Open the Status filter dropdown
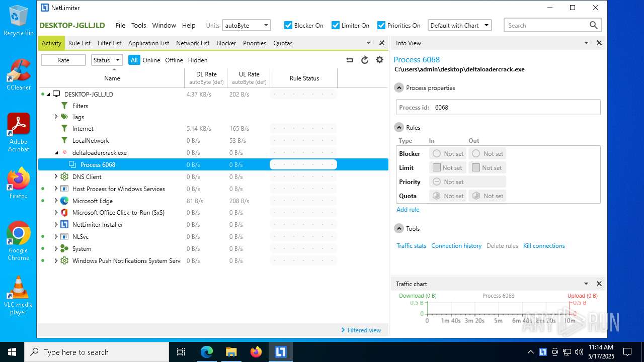The width and height of the screenshot is (644, 362). click(x=107, y=60)
